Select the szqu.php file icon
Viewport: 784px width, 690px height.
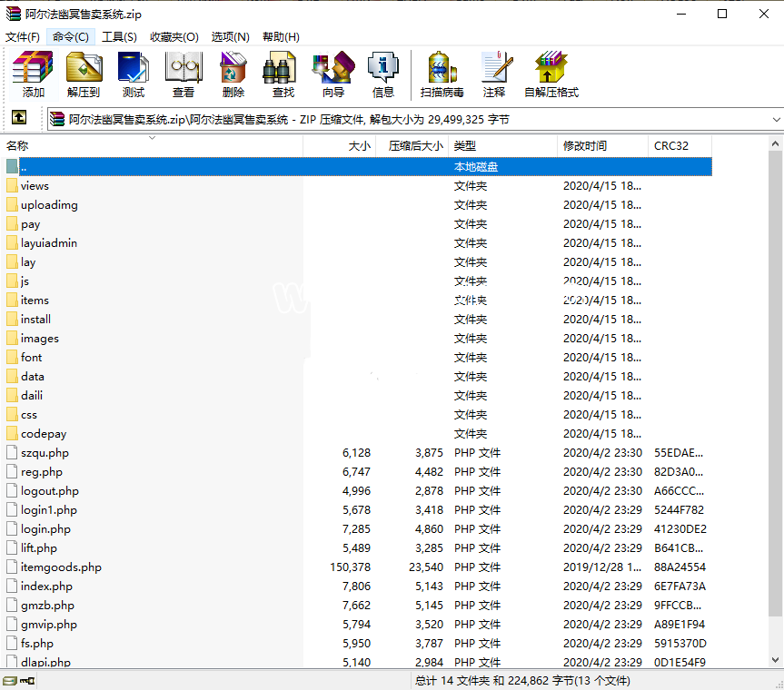coord(12,453)
